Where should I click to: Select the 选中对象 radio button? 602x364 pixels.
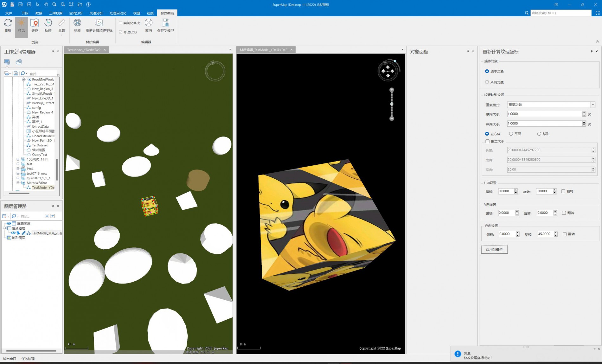click(x=487, y=71)
